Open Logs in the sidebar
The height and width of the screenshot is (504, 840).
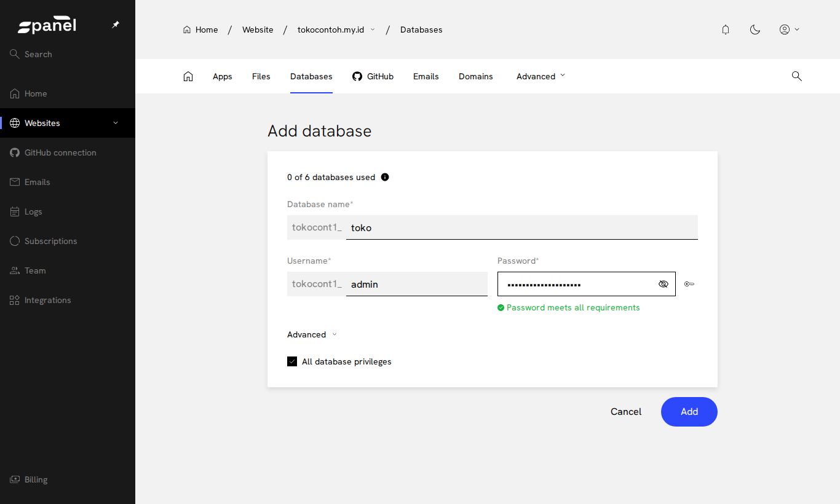(x=68, y=211)
